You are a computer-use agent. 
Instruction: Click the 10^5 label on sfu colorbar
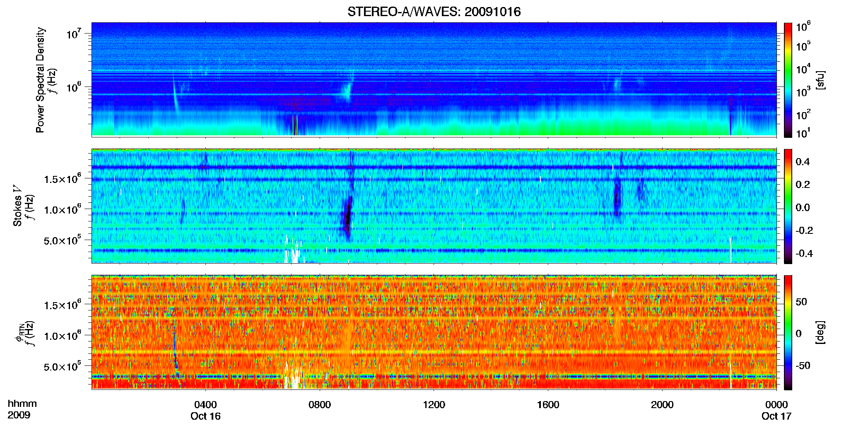pos(803,46)
